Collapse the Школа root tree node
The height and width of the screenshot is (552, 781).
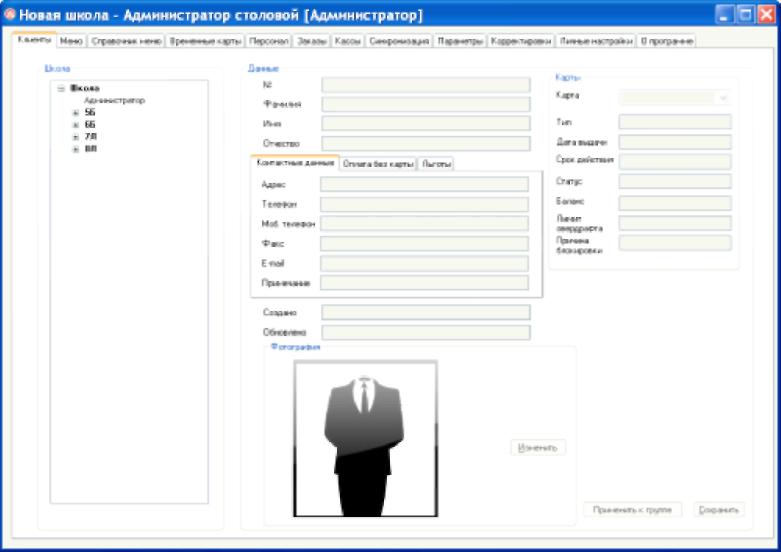click(x=61, y=88)
